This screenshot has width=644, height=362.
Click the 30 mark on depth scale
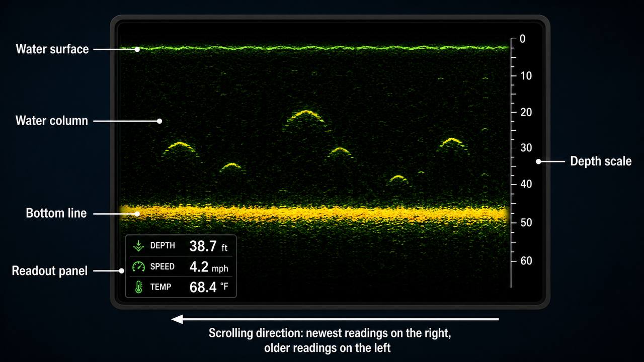point(525,148)
